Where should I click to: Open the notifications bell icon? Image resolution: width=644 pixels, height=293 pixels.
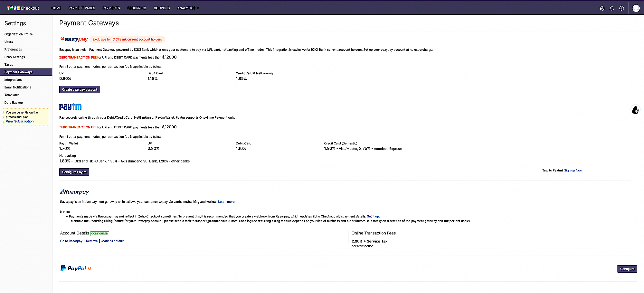click(612, 8)
